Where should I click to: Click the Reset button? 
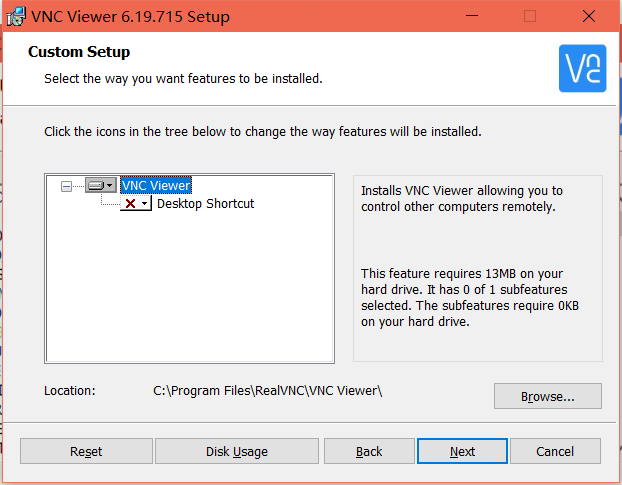[x=86, y=451]
